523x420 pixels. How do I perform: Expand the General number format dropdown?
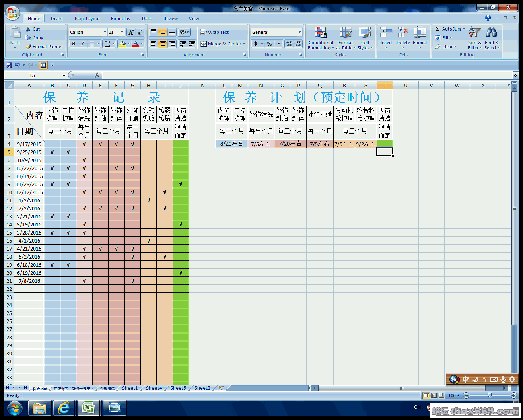pos(299,32)
